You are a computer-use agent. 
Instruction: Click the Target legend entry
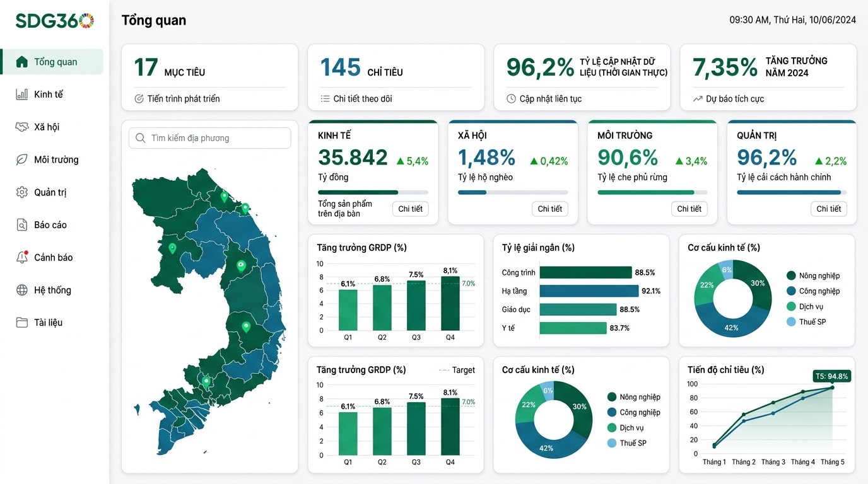tap(456, 370)
